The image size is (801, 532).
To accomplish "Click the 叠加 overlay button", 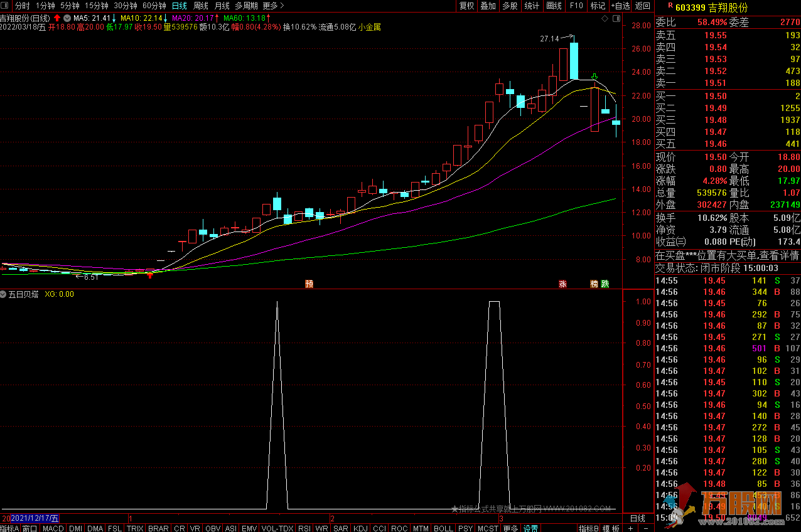I will pos(488,6).
